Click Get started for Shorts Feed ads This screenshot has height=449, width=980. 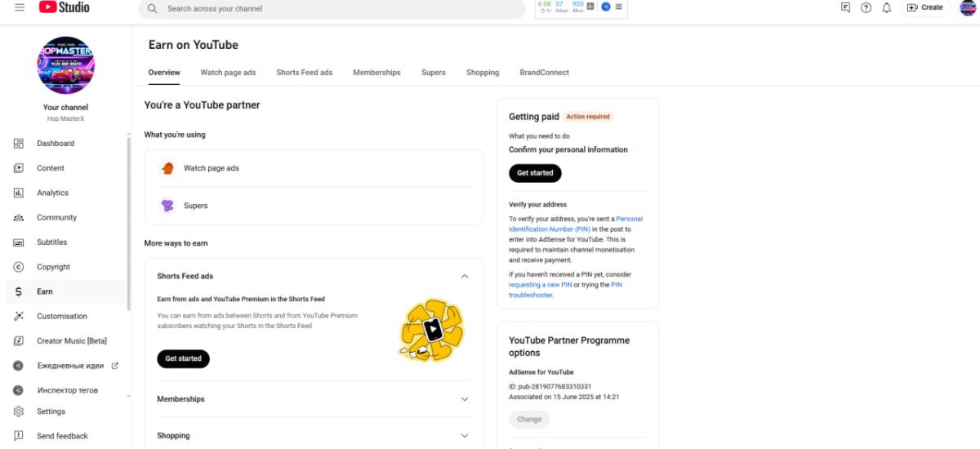click(183, 358)
